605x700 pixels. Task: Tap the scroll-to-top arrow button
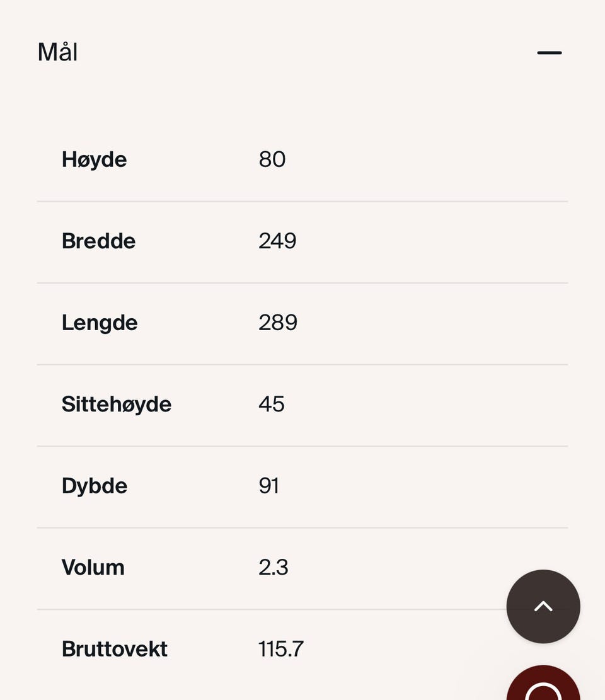(x=543, y=606)
